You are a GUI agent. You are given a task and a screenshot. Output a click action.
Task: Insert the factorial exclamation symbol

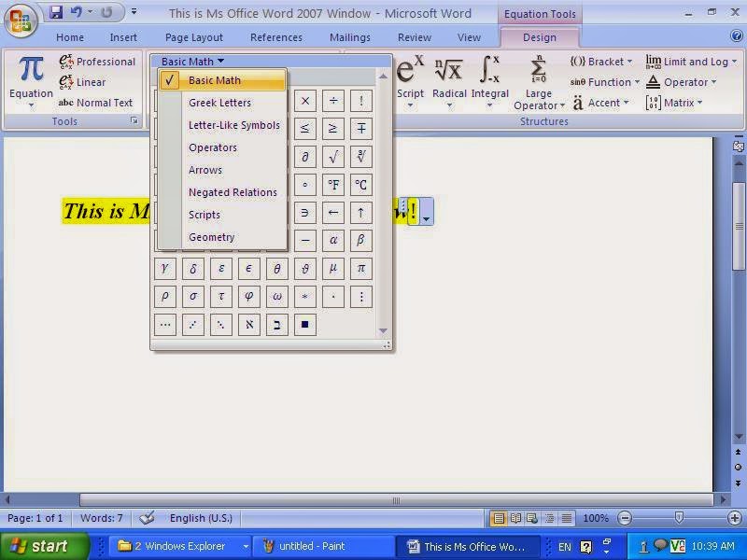[x=361, y=101]
